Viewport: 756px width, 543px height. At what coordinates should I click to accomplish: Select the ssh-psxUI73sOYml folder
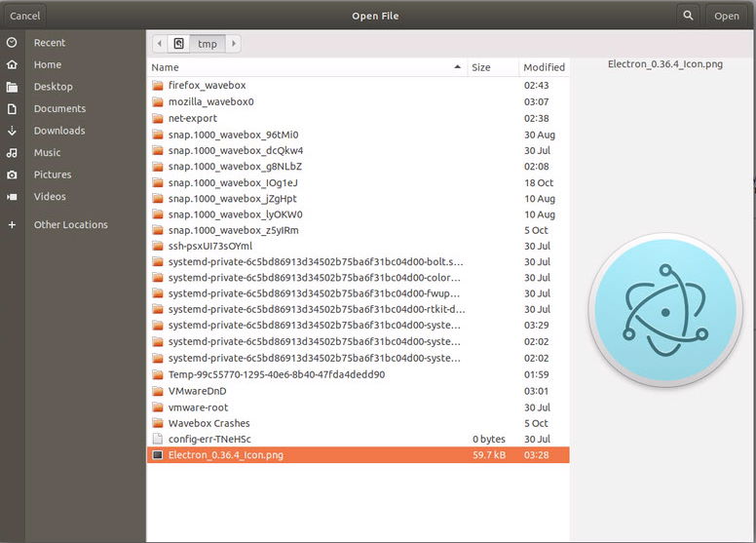[358, 247]
